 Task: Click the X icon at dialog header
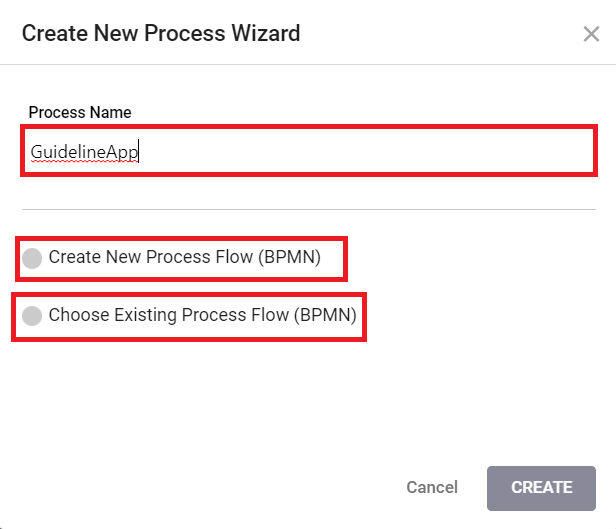591,34
